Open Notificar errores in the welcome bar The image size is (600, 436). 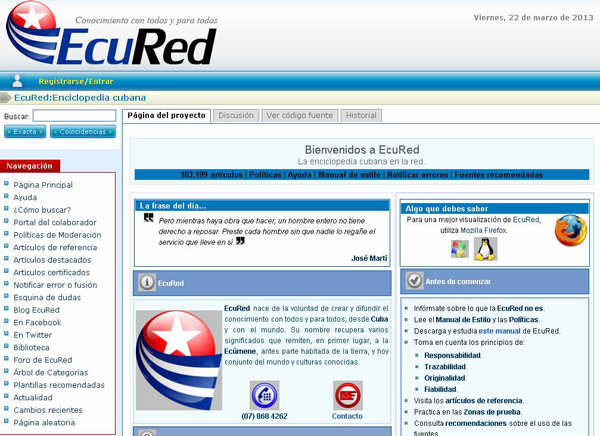click(x=417, y=175)
